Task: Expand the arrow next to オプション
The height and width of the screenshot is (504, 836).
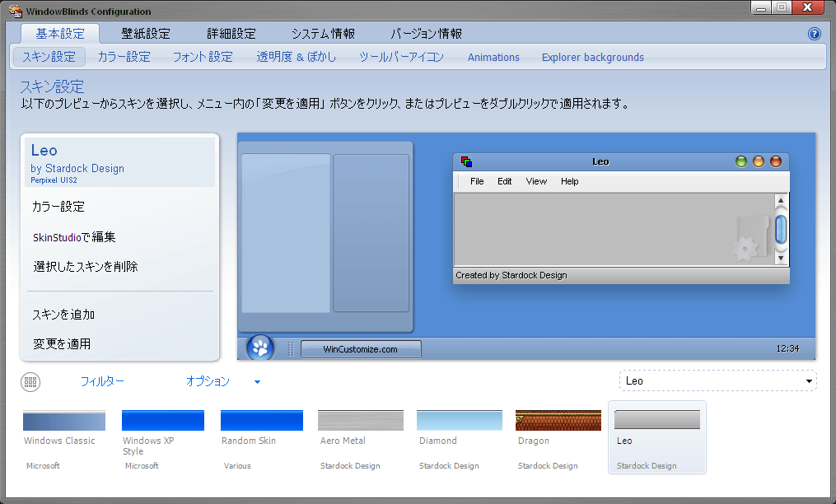Action: 258,382
